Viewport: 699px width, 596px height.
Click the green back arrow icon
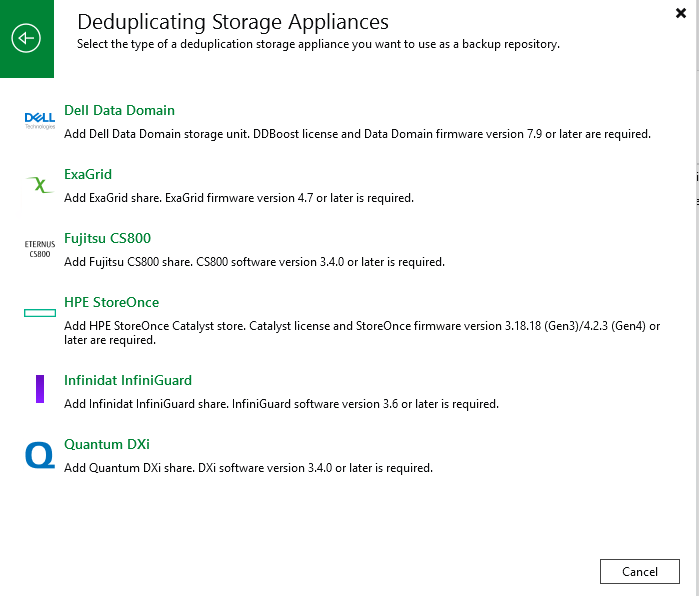pos(26,39)
